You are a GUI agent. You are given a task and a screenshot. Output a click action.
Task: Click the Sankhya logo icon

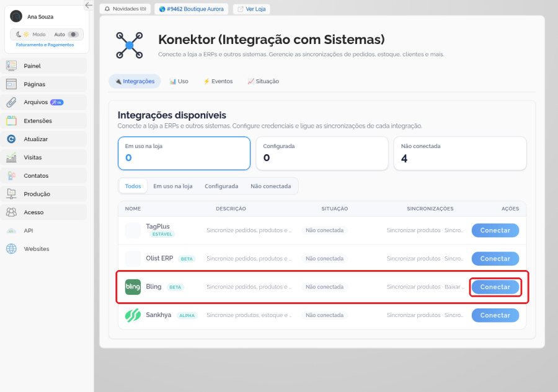coord(133,315)
